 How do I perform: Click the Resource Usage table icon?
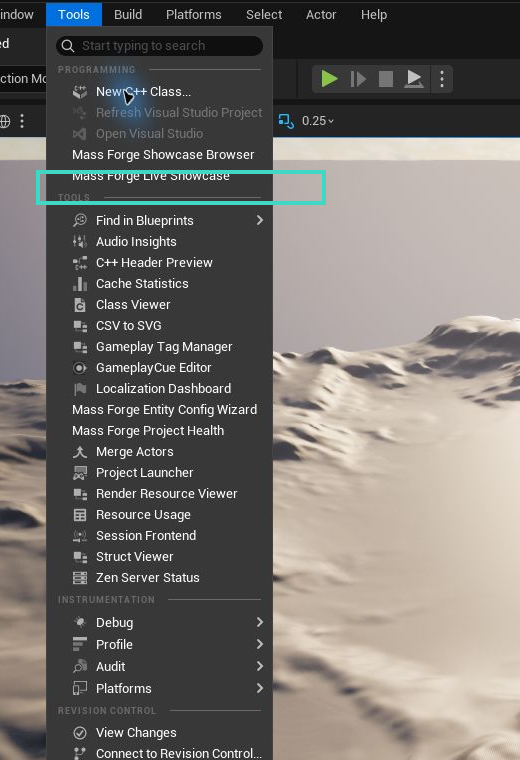79,515
